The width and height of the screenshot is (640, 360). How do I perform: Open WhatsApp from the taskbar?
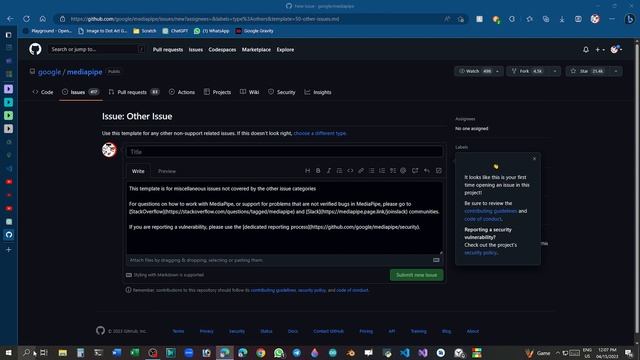tap(279, 353)
